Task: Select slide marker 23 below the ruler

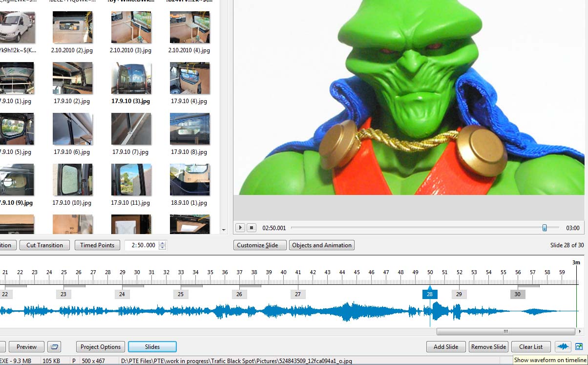Action: [x=63, y=294]
